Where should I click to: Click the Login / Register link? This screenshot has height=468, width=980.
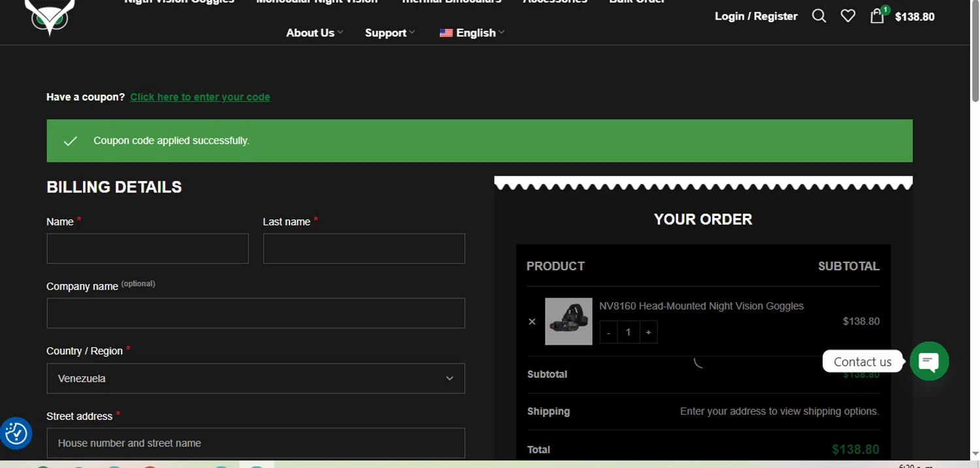point(756,16)
